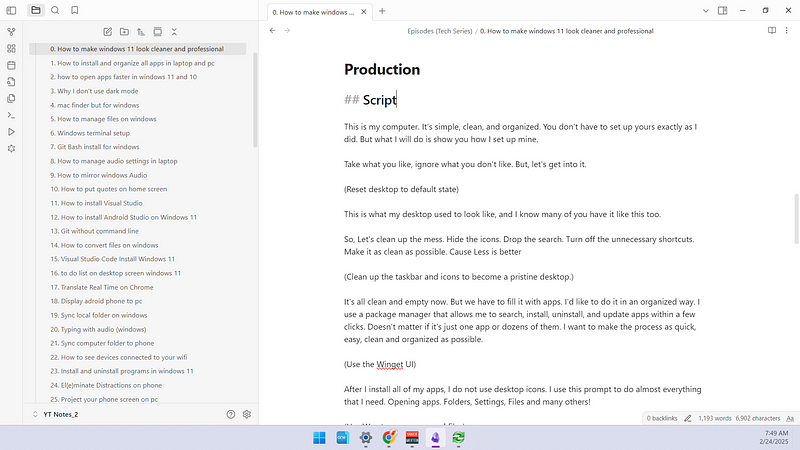Open canvas icon in left ribbon
Image resolution: width=800 pixels, height=450 pixels.
point(11,48)
